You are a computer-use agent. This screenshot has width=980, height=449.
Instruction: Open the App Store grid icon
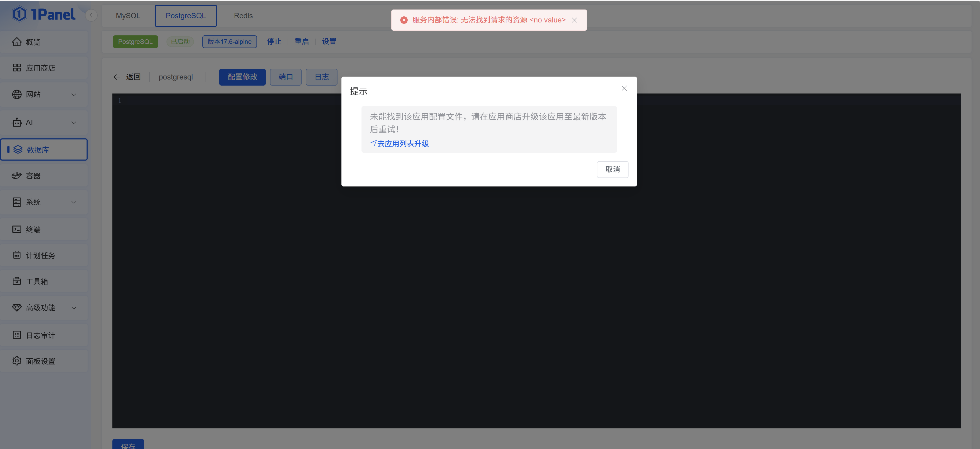[17, 68]
